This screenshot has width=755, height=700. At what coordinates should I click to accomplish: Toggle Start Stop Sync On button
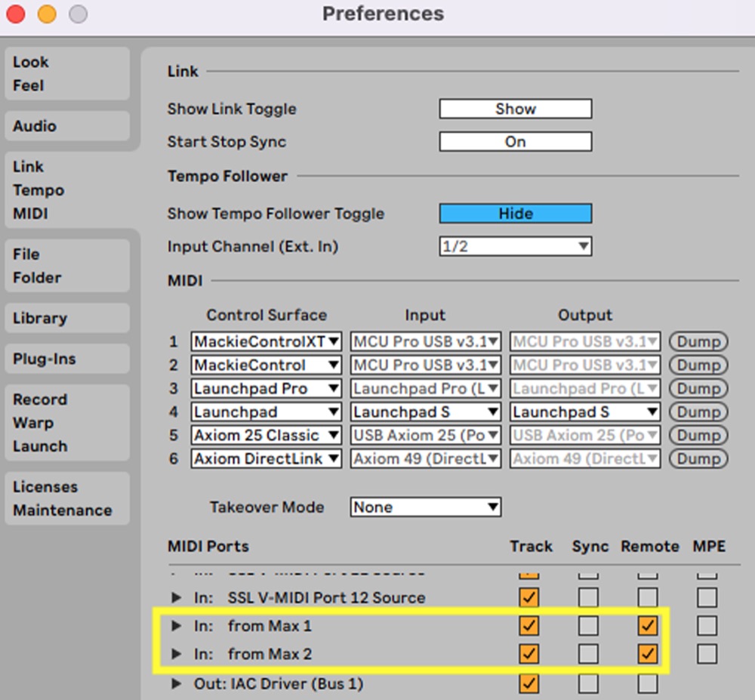pos(515,141)
